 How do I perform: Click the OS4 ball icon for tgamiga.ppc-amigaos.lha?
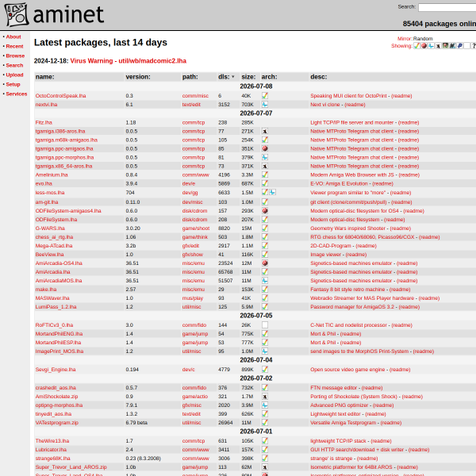point(265,149)
